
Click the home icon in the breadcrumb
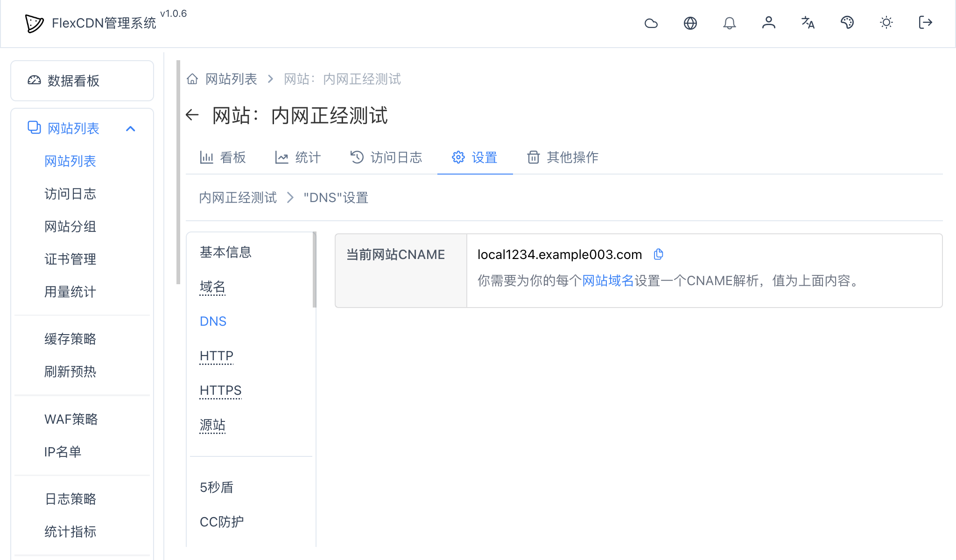192,79
